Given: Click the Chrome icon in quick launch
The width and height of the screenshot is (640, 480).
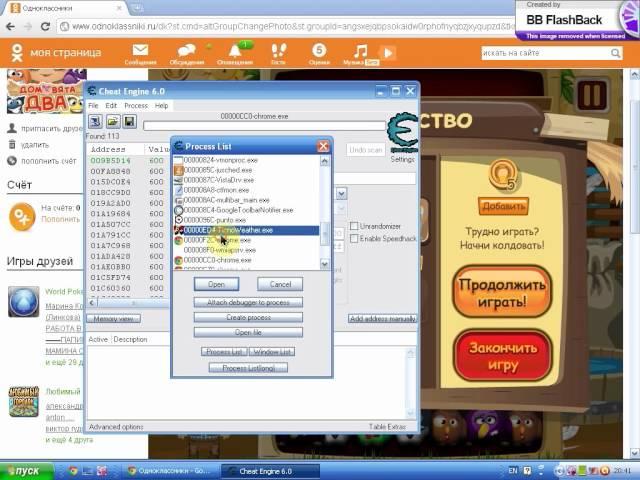Looking at the screenshot, I should pos(73,471).
